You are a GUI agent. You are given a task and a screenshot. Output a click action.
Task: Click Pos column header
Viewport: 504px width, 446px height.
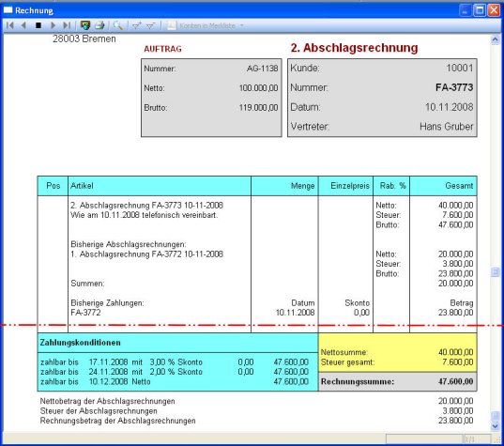coord(53,186)
